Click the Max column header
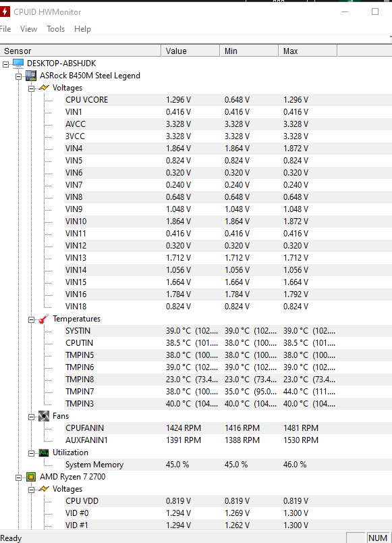 tap(308, 51)
